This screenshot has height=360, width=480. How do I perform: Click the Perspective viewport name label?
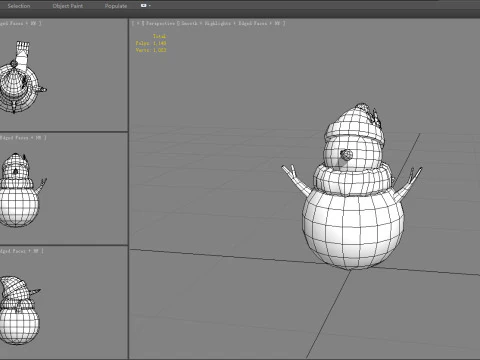160,23
